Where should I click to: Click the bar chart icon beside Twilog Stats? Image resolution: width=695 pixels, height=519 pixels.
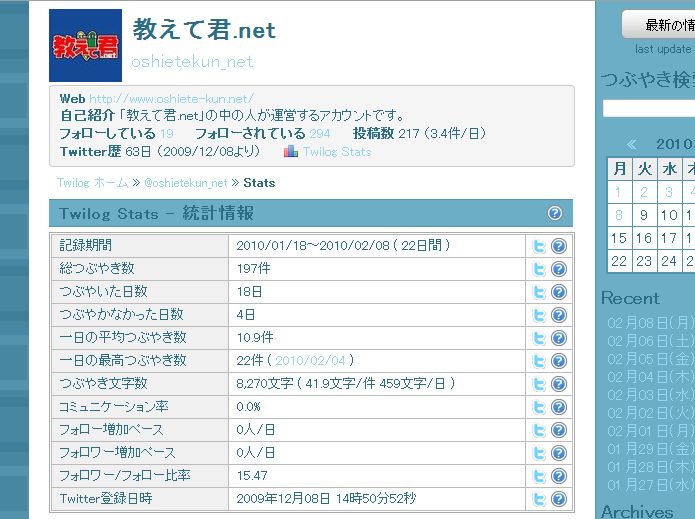[291, 152]
